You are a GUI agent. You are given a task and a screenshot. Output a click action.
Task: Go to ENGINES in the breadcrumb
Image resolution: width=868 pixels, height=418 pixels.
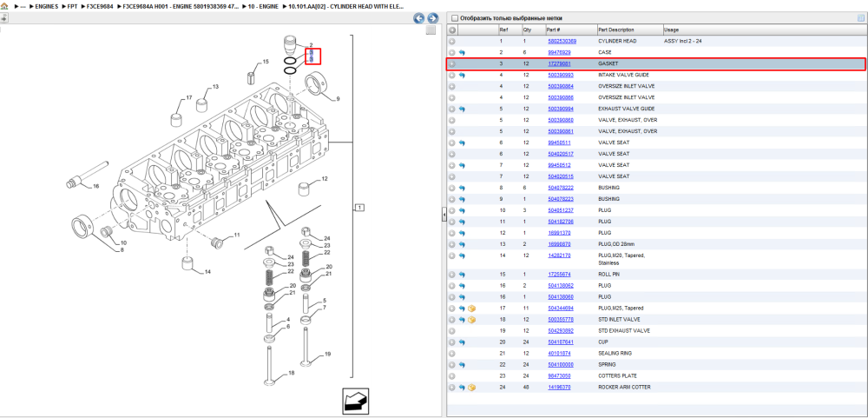click(x=47, y=6)
